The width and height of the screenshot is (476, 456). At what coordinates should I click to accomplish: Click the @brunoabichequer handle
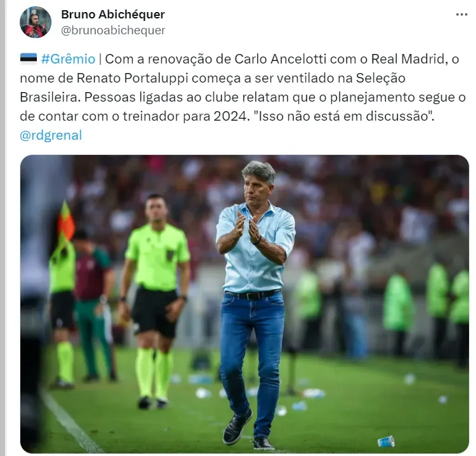[113, 30]
